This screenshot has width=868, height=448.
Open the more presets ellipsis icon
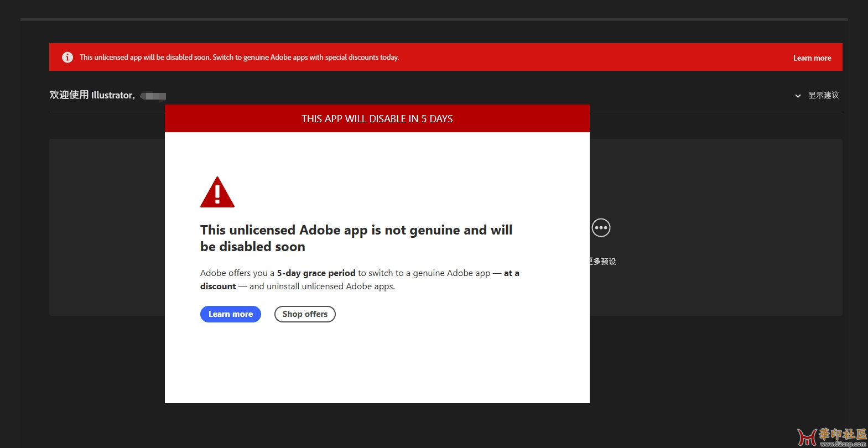coord(601,227)
